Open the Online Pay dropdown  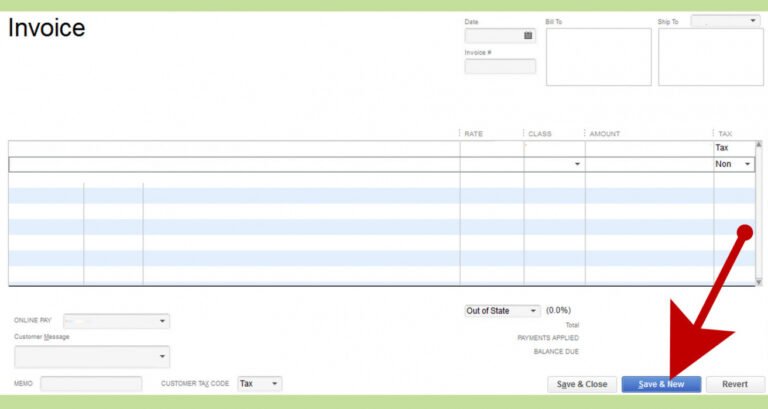coord(163,321)
